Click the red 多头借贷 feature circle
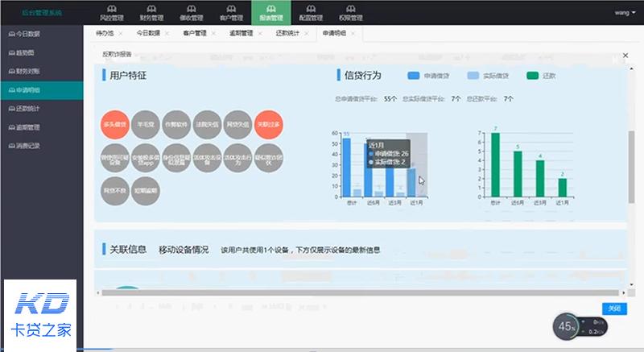This screenshot has width=644, height=352. (x=115, y=125)
